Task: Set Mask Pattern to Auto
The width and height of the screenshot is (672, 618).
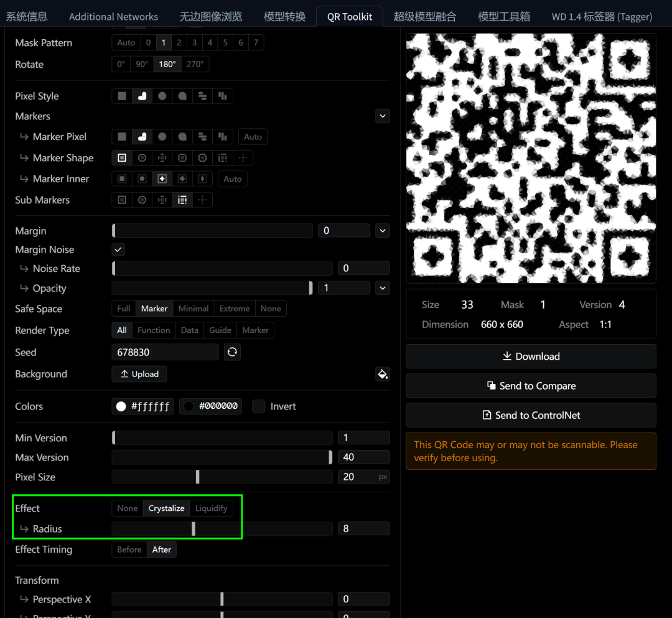Action: [126, 42]
